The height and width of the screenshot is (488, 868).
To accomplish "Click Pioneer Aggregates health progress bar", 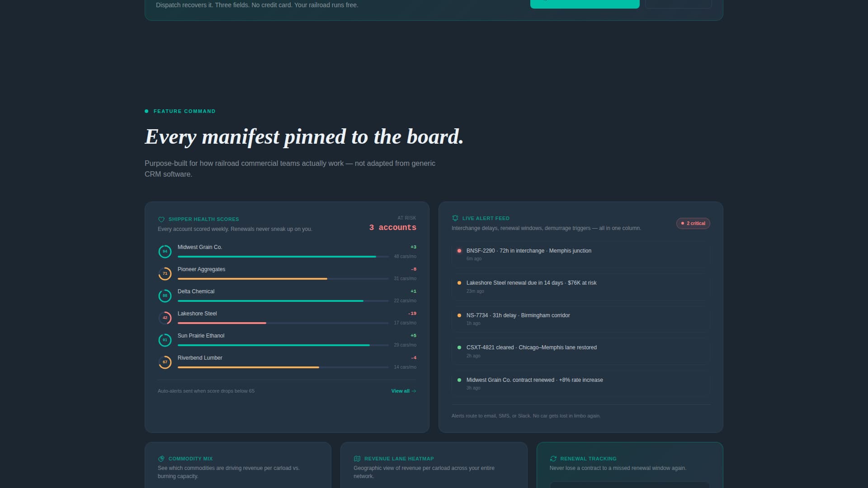I will tap(283, 279).
